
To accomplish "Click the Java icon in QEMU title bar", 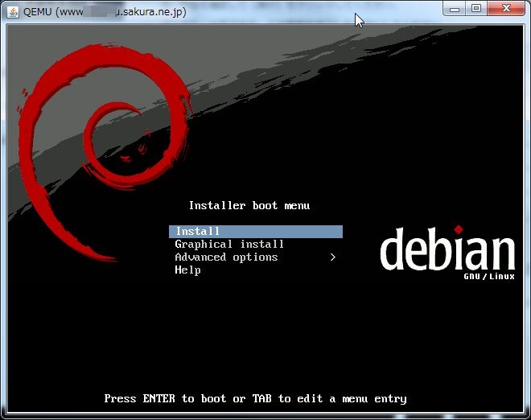I will pos(13,12).
